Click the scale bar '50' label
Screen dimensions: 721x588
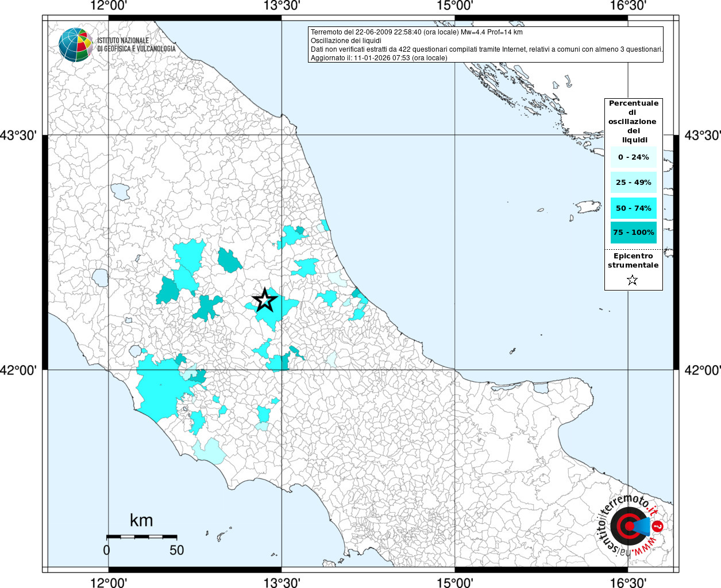pyautogui.click(x=176, y=550)
